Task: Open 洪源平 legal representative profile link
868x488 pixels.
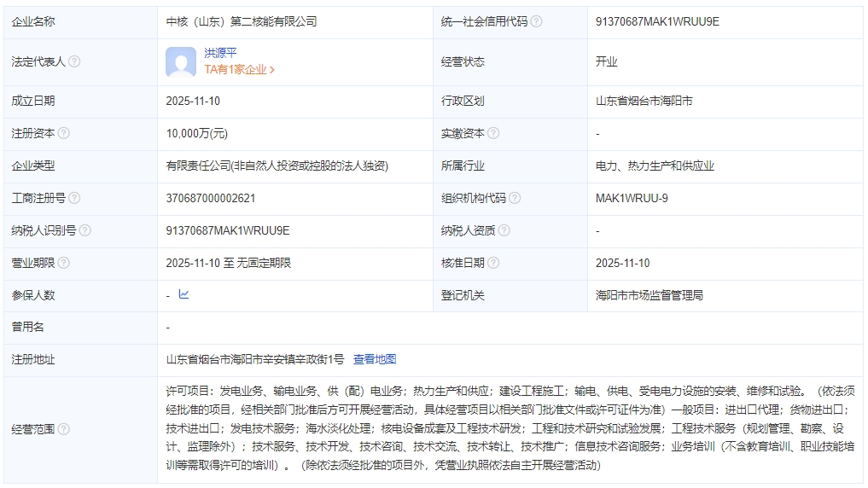Action: 220,53
